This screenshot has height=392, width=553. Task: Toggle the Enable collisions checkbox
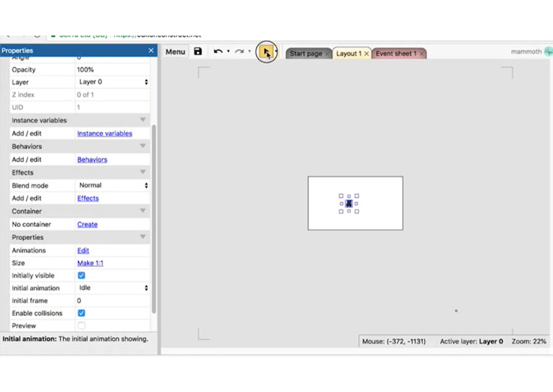[x=81, y=313]
